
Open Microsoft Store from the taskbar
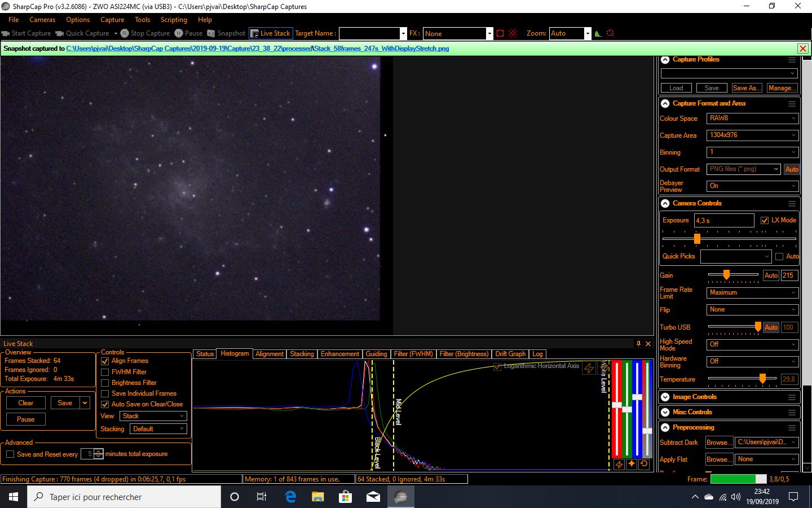pos(345,497)
